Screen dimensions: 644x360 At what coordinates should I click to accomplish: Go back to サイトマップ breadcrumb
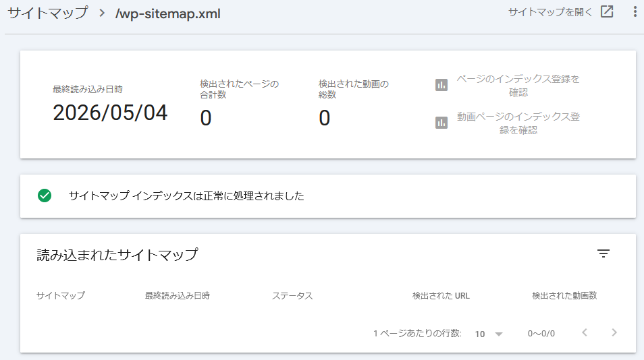48,13
